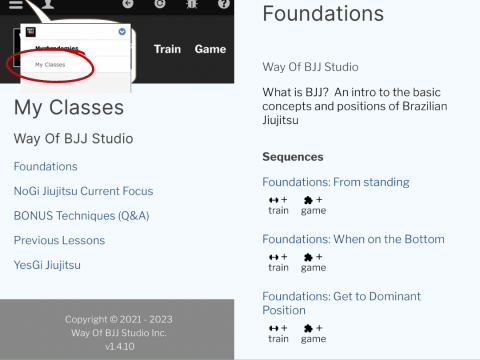The height and width of the screenshot is (360, 480).
Task: Open the hamburger menu
Action: [x=16, y=5]
